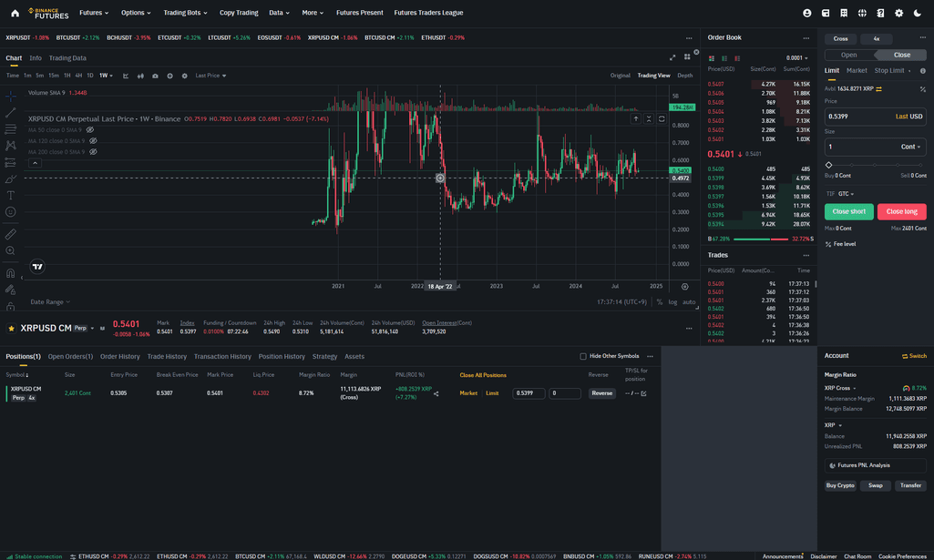Select the crosshair cursor tool
The image size is (934, 560).
tap(11, 96)
